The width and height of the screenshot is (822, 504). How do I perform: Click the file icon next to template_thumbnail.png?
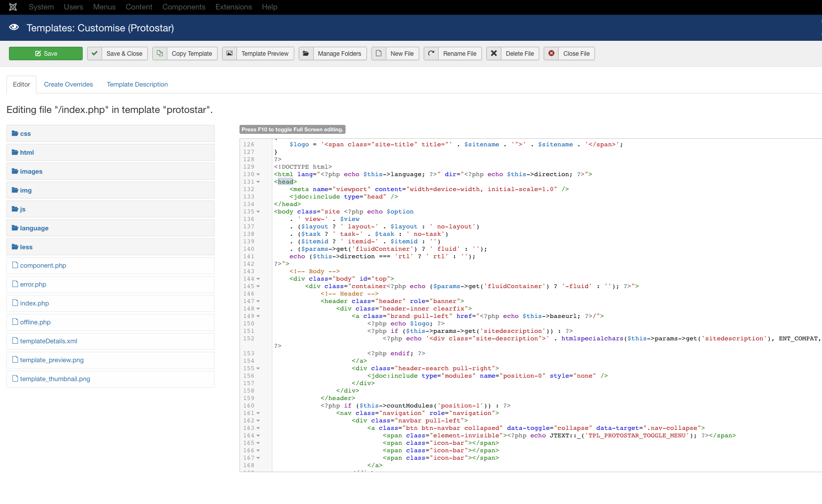(15, 379)
